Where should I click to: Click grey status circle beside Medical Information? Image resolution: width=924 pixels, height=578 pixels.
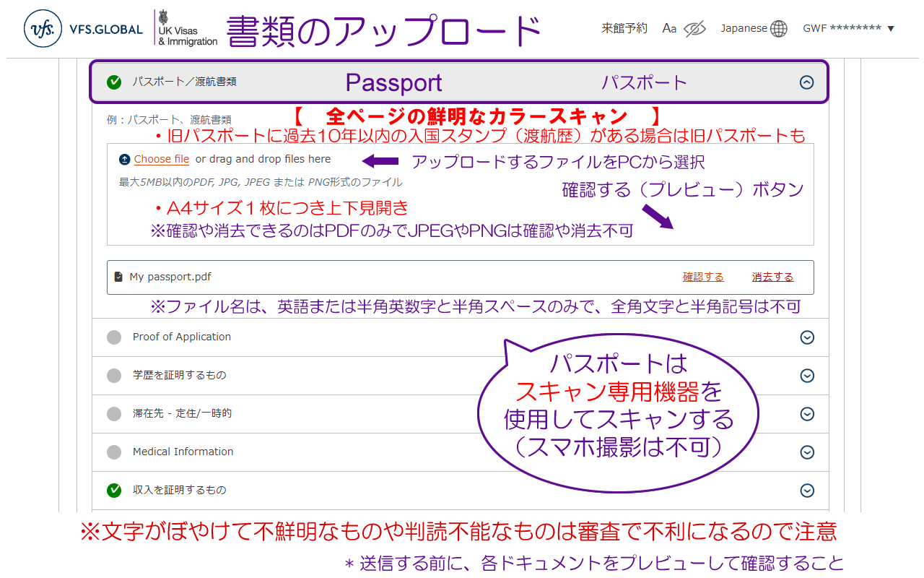coord(114,452)
